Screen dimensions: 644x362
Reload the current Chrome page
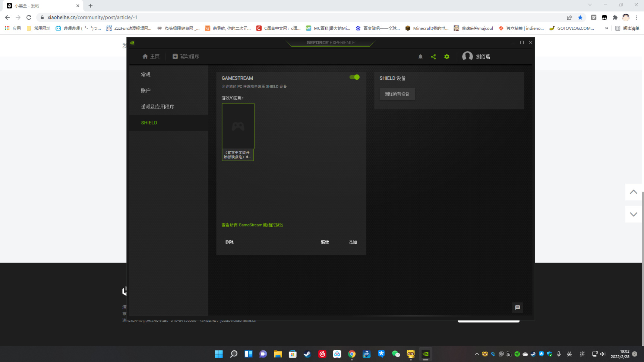[29, 18]
